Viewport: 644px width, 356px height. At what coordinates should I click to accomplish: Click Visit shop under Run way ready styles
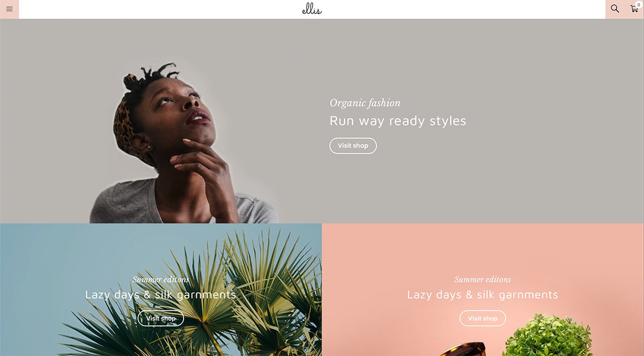click(353, 146)
